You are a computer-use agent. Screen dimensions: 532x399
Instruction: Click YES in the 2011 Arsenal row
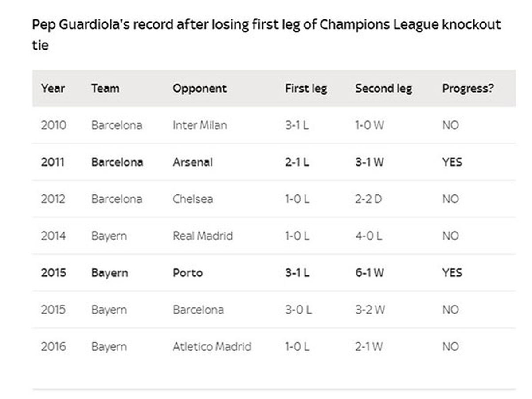click(x=452, y=162)
